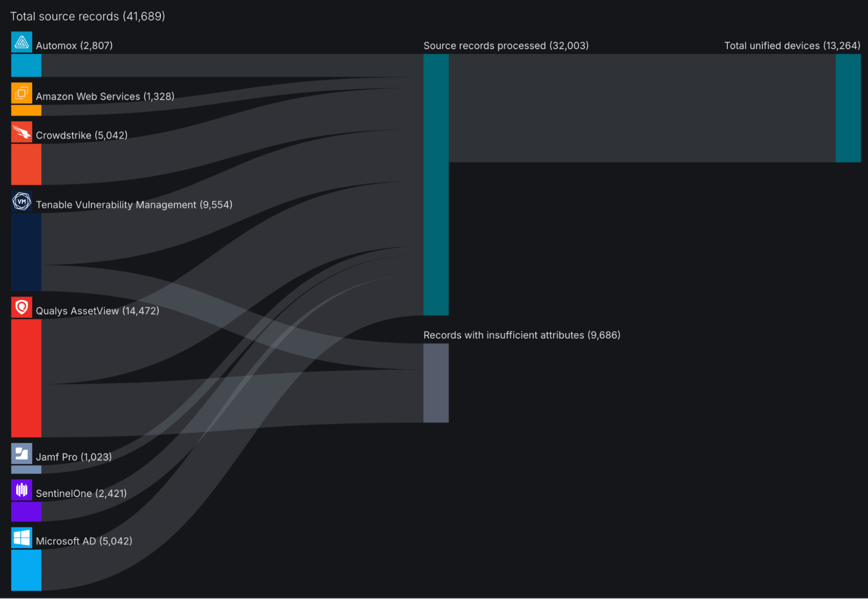This screenshot has width=868, height=599.
Task: Select the Qualys AssetView shield icon
Action: click(21, 307)
